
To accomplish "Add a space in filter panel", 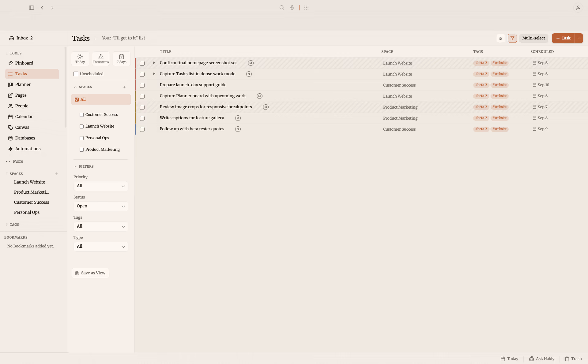I will click(x=124, y=87).
